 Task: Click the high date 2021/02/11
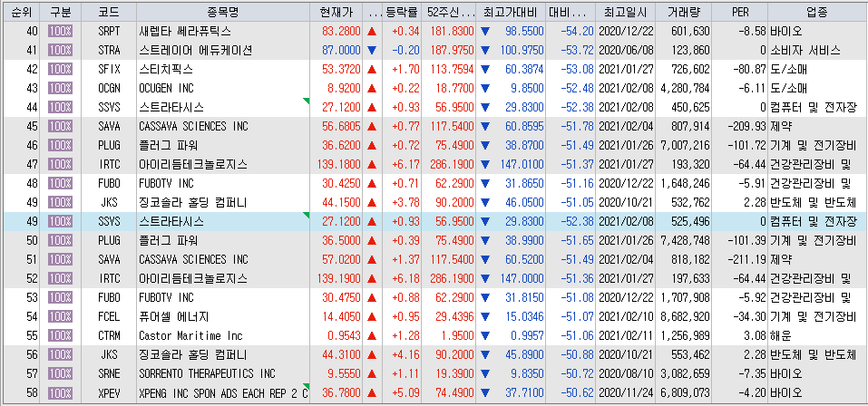coord(626,335)
